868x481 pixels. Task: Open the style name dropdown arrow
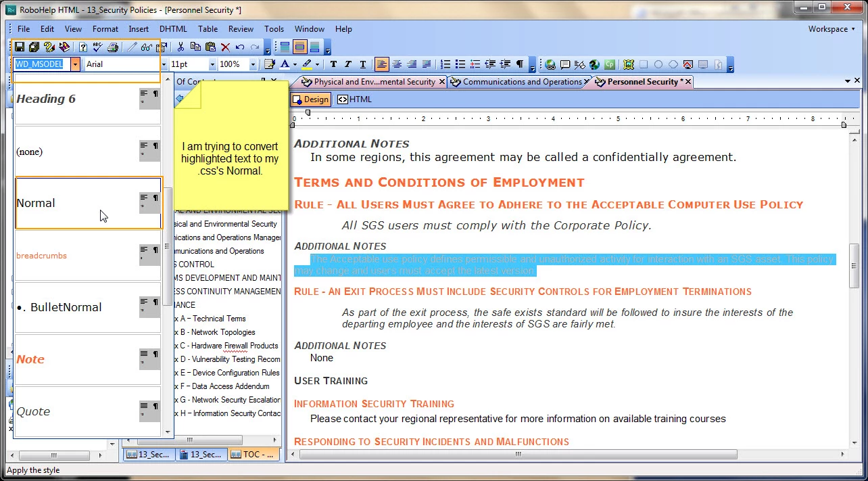(75, 64)
